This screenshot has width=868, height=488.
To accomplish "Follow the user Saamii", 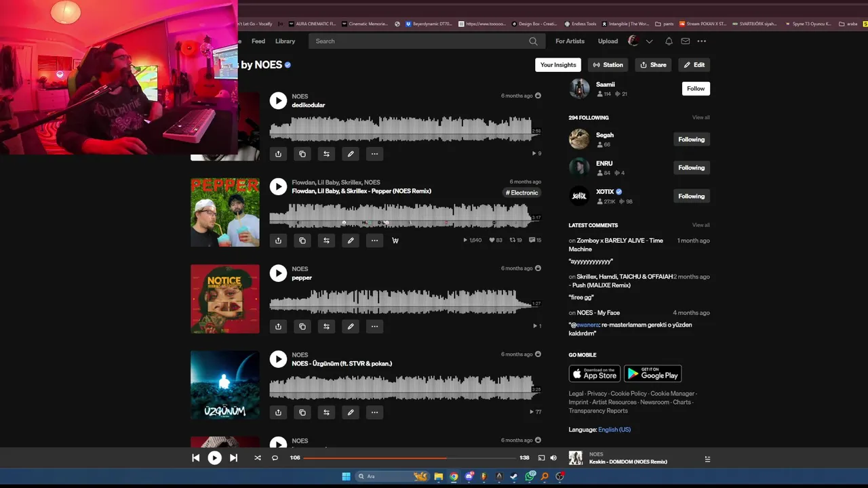I will click(x=696, y=89).
